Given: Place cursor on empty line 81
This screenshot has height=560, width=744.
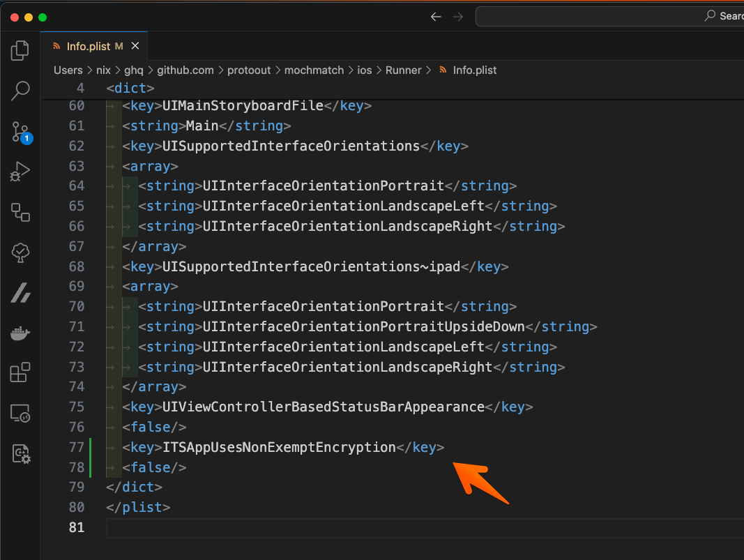Looking at the screenshot, I should click(x=425, y=528).
